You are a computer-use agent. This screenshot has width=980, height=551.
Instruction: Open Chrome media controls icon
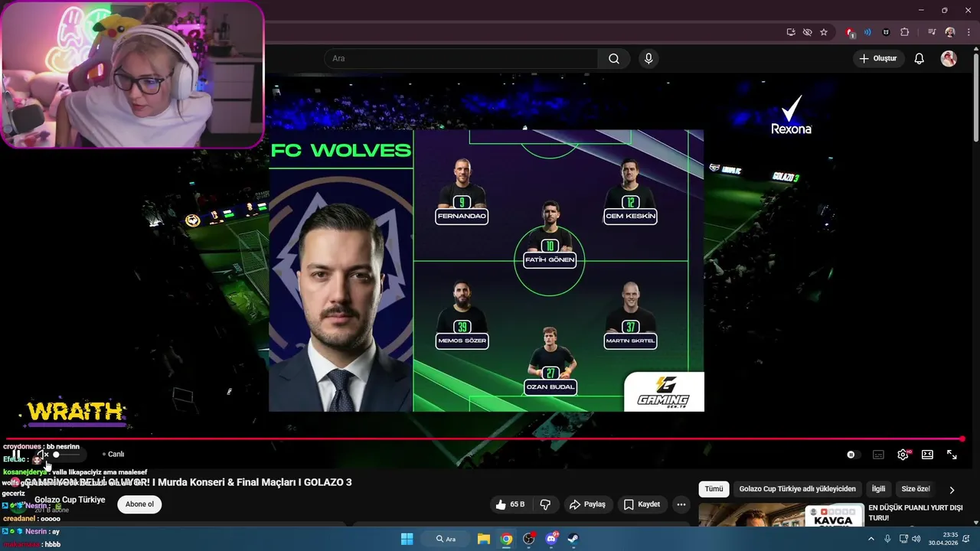tap(932, 32)
